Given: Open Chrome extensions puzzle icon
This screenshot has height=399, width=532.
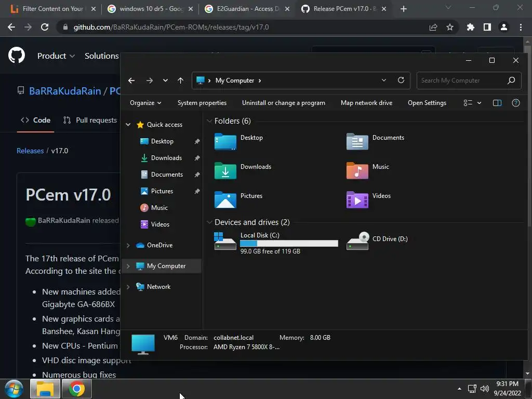Looking at the screenshot, I should pyautogui.click(x=470, y=27).
